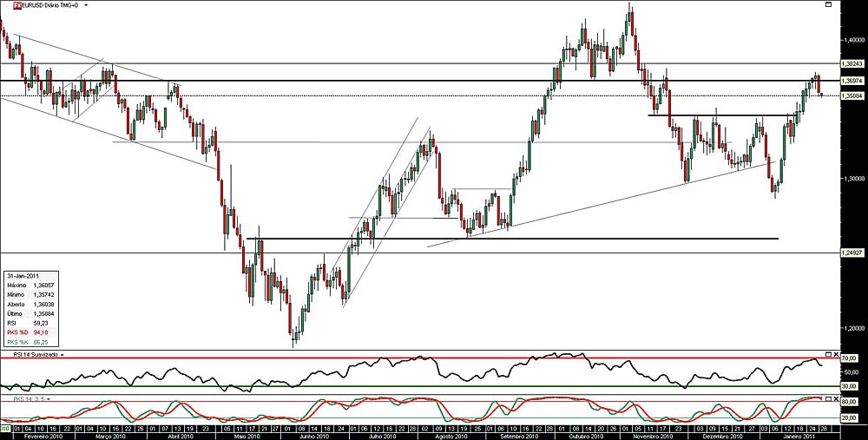Viewport: 868px width, 440px height.
Task: Maximize the PKS stochastic pane
Action: (828, 398)
